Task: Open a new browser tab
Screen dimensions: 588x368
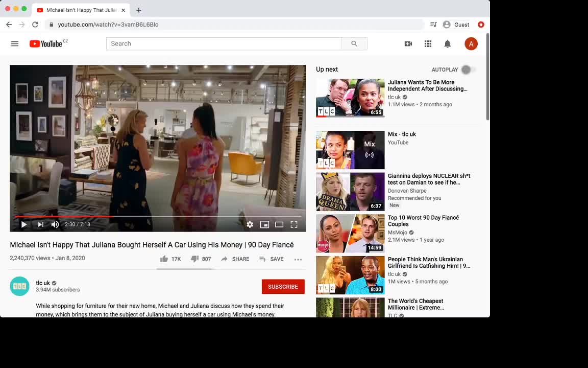Action: (139, 10)
